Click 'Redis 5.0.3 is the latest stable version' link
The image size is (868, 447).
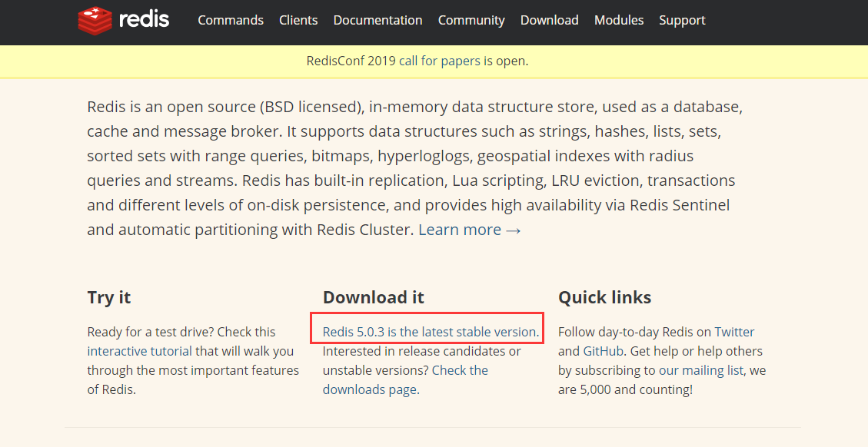coord(430,332)
